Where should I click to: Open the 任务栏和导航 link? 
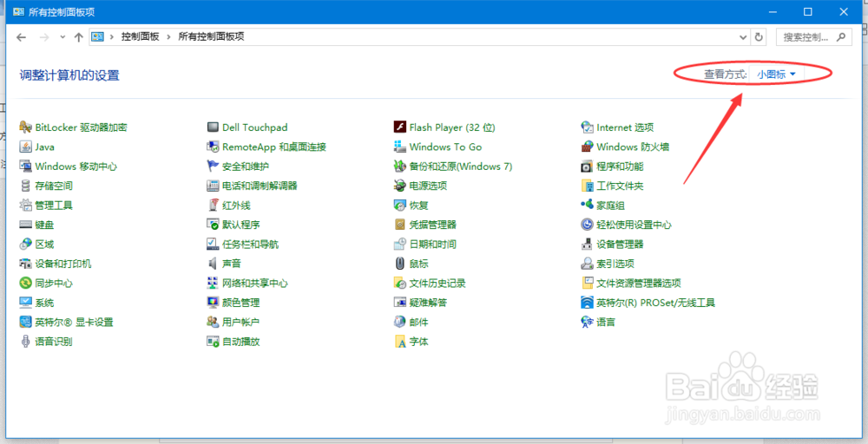point(250,244)
